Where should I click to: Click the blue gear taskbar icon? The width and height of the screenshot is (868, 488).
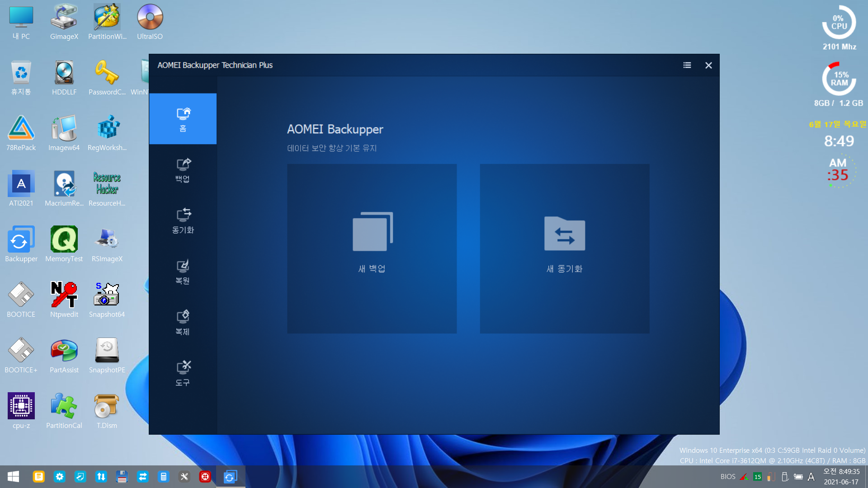click(59, 477)
